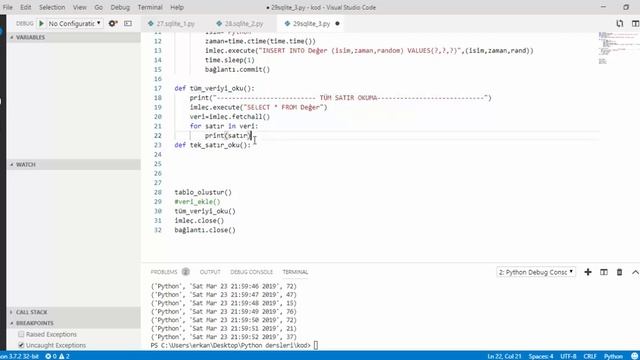Select the 29sqlite_3.py editor tab
Viewport: 640px width, 360px height.
tap(311, 24)
